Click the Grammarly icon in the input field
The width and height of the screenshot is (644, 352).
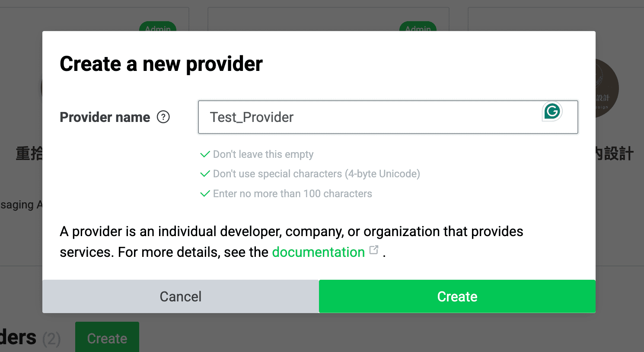tap(552, 112)
